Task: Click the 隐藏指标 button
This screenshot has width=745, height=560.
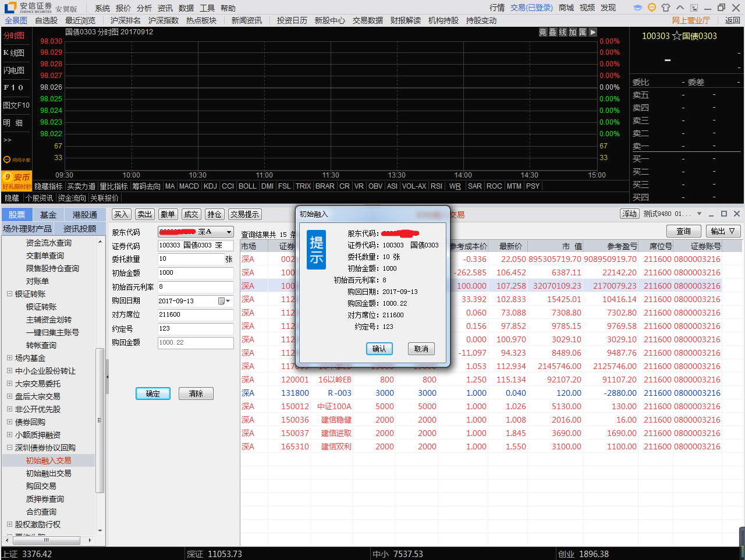Action: point(48,186)
